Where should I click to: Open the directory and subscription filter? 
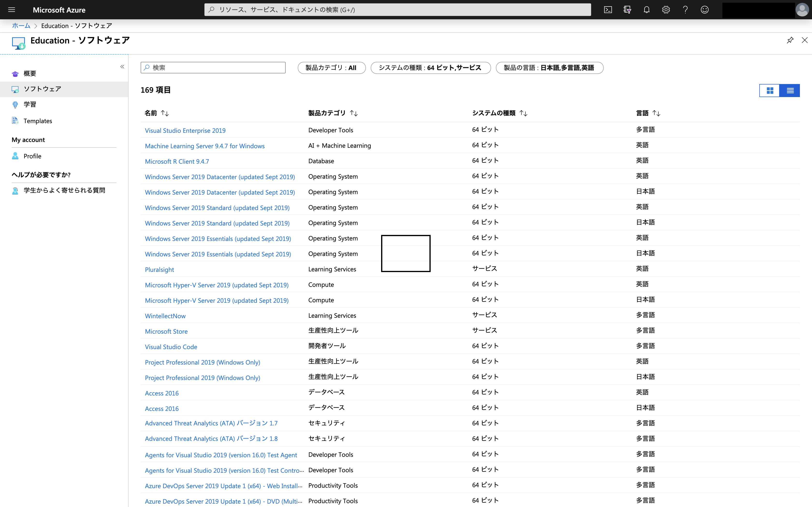point(627,9)
